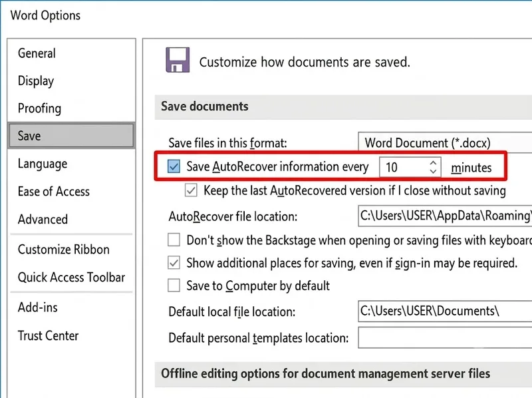This screenshot has width=532, height=398.
Task: Uncheck Save AutoRecover information checkbox
Action: 174,166
